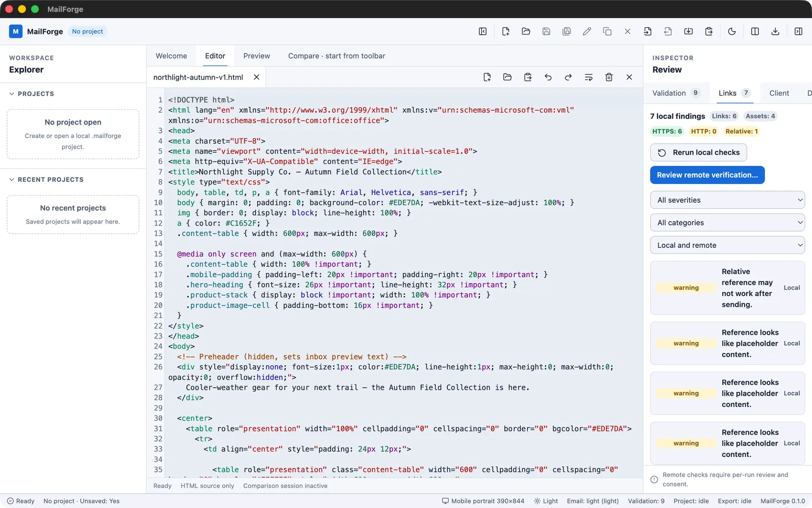Click new document icon in editor toolbar
Image resolution: width=812 pixels, height=508 pixels.
(487, 77)
